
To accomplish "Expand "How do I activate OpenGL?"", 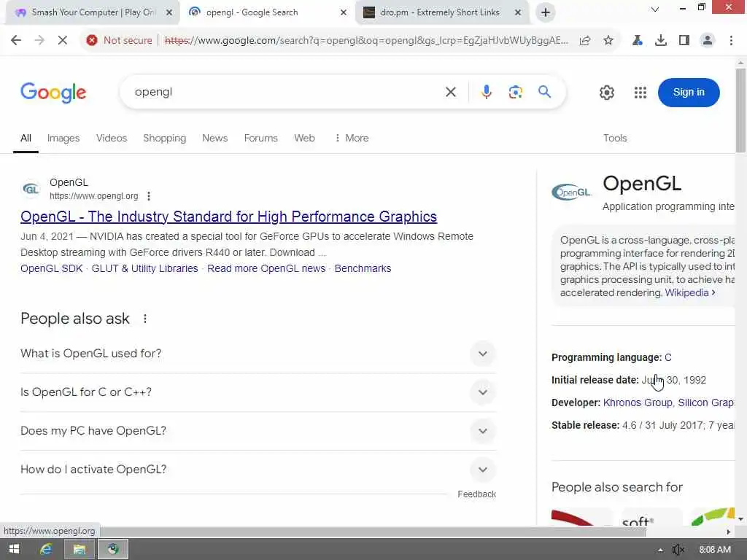I will coord(258,470).
